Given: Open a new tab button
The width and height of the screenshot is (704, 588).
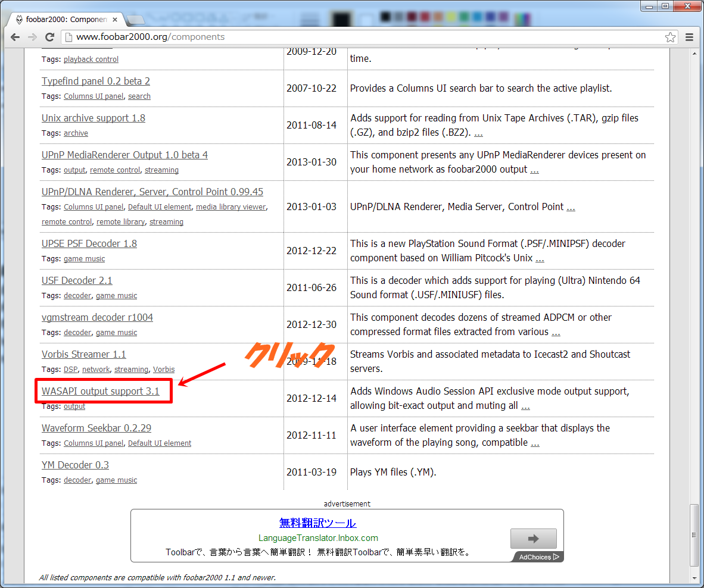Looking at the screenshot, I should coord(135,19).
